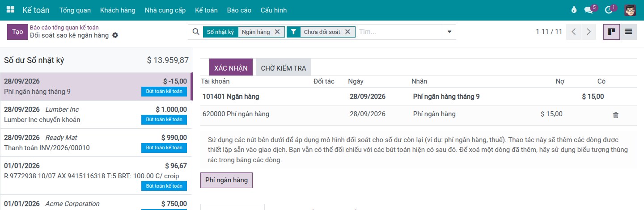644x210 pixels.
Task: Remove the Chưa đối soát filter
Action: 347,32
